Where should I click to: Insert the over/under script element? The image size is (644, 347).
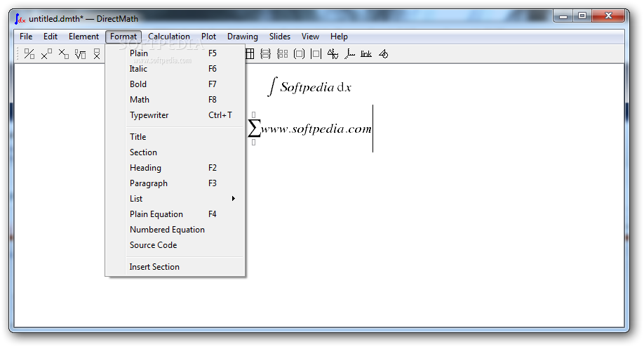point(97,54)
